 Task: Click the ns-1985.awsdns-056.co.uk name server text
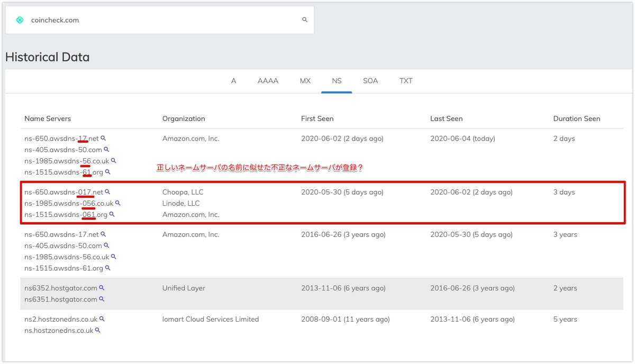[69, 203]
